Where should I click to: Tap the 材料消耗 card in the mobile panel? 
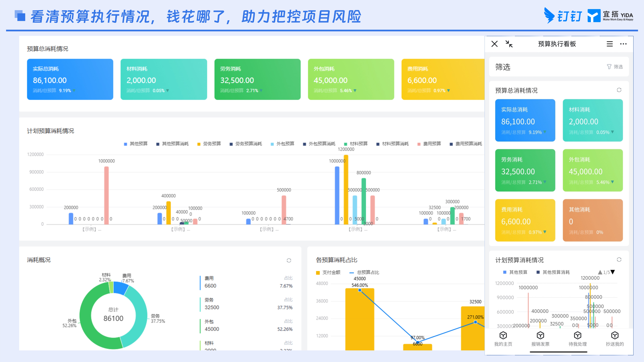(593, 120)
